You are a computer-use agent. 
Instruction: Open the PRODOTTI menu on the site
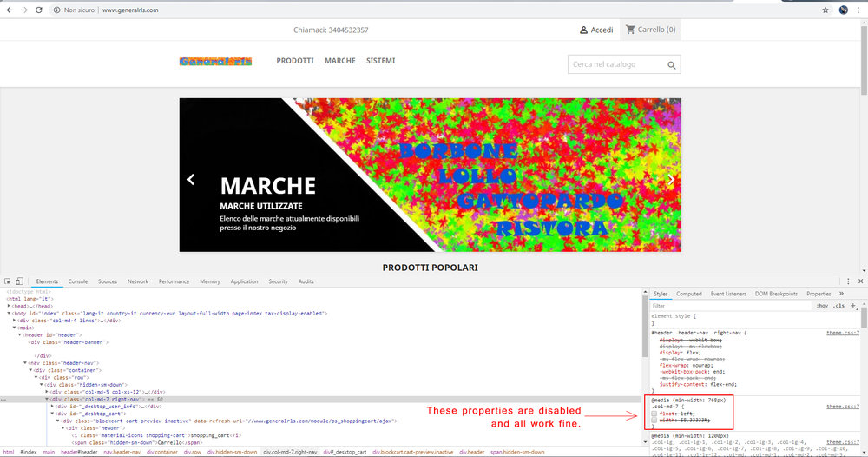pos(295,61)
